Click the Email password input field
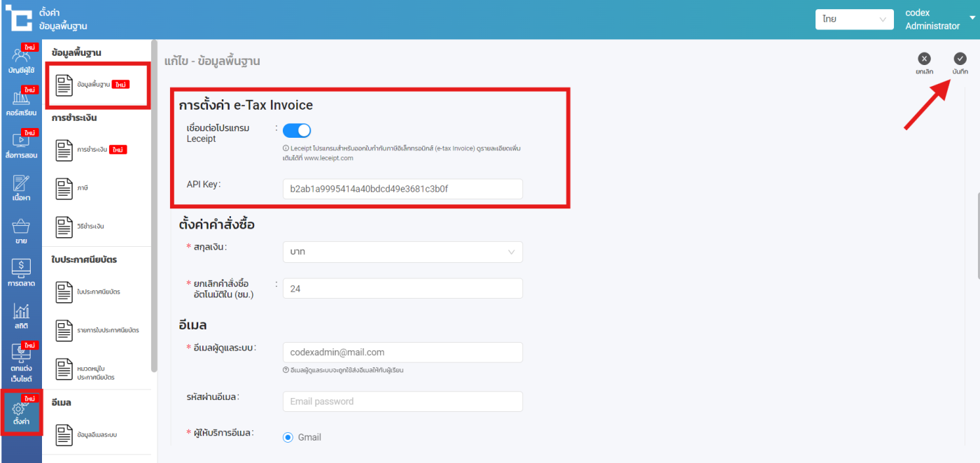 pos(402,401)
